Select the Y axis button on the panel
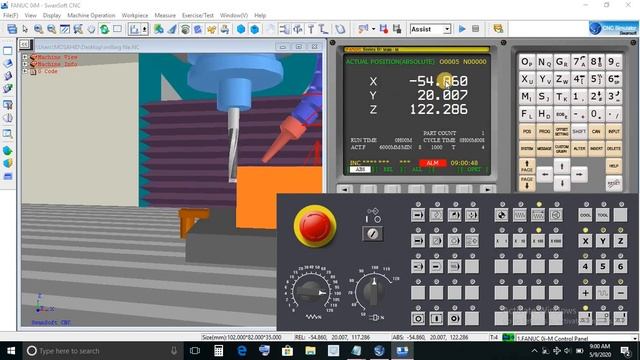This screenshot has width=640, height=360. pos(603,241)
